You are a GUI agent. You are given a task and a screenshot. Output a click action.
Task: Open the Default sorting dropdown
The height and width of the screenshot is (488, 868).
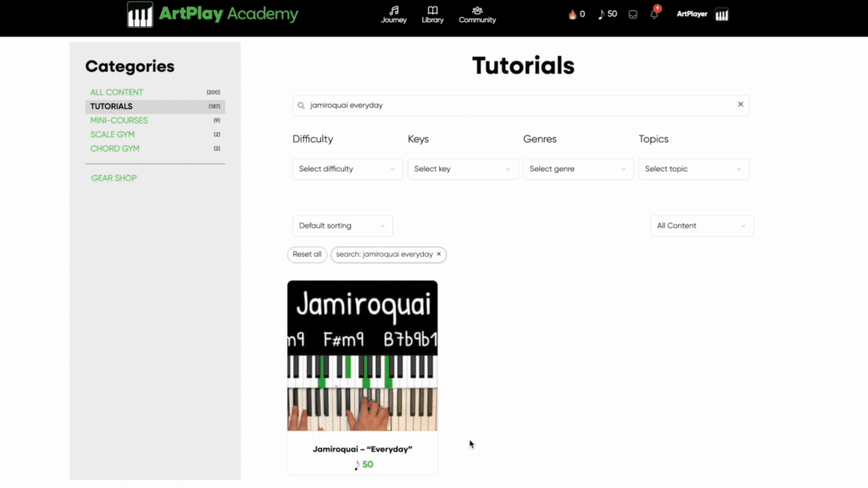coord(342,225)
